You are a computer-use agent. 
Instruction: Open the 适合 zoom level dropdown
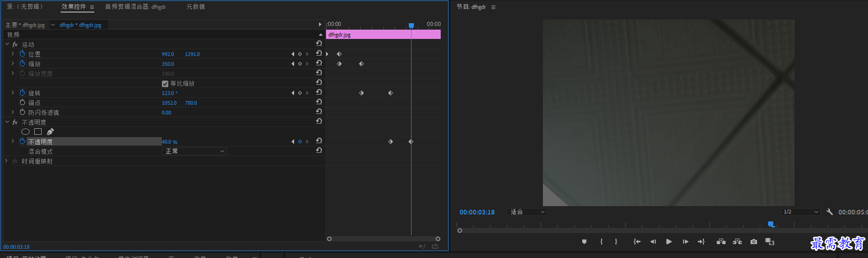pyautogui.click(x=527, y=212)
